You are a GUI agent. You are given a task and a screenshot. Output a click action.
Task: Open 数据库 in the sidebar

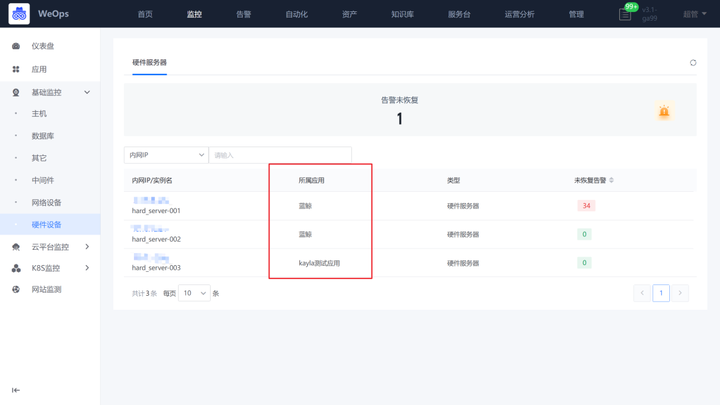(43, 136)
